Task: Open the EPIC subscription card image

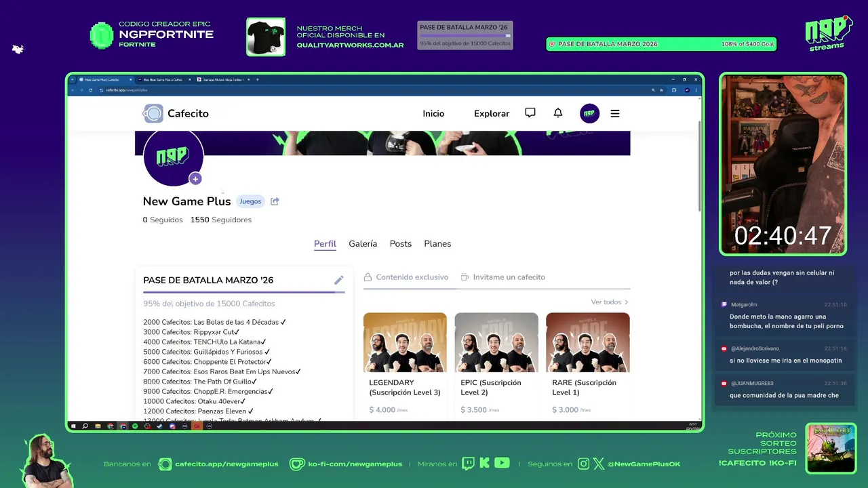Action: (496, 342)
